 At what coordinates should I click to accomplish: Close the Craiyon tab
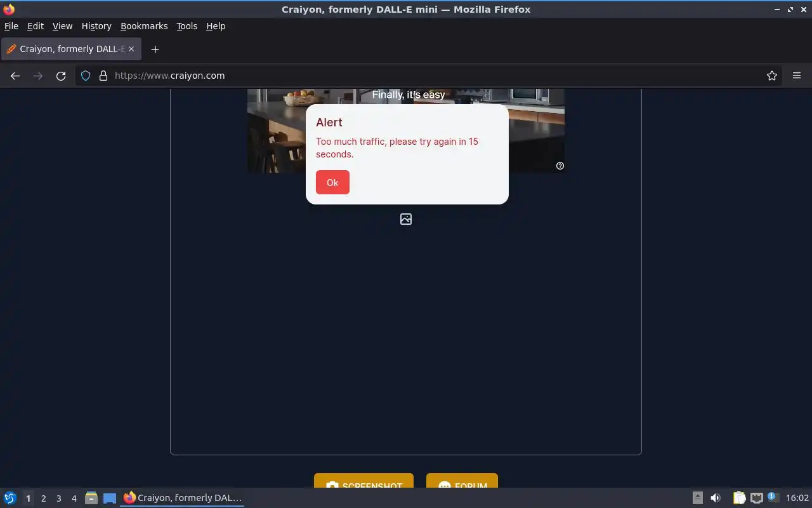tap(131, 49)
